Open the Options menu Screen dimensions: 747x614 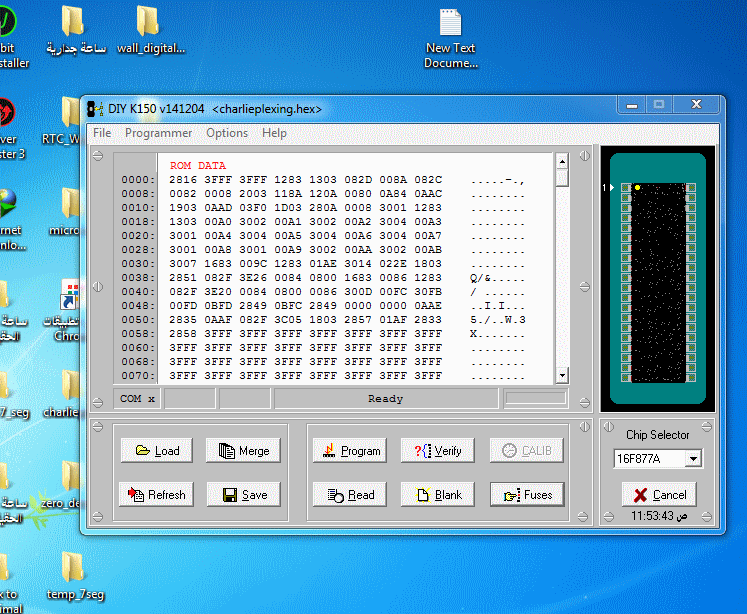tap(227, 133)
